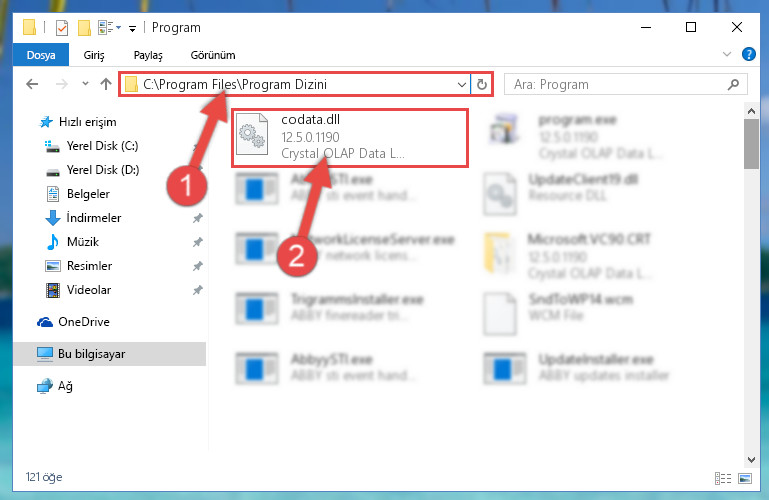
Task: Expand the Customize Quick Access Toolbar arrow
Action: (x=132, y=29)
